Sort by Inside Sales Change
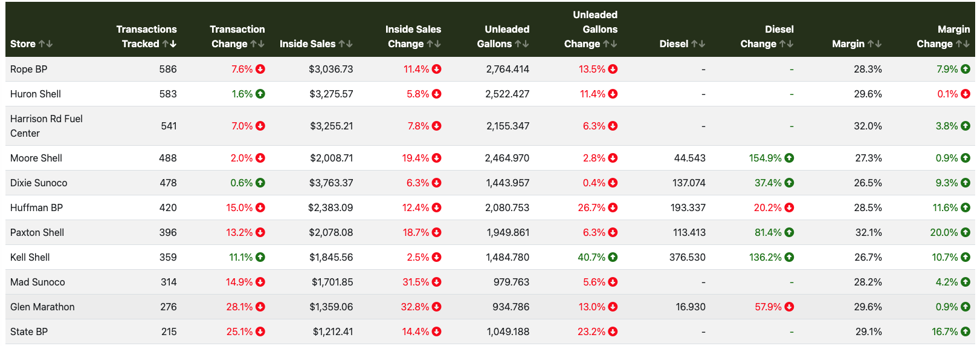 click(434, 44)
